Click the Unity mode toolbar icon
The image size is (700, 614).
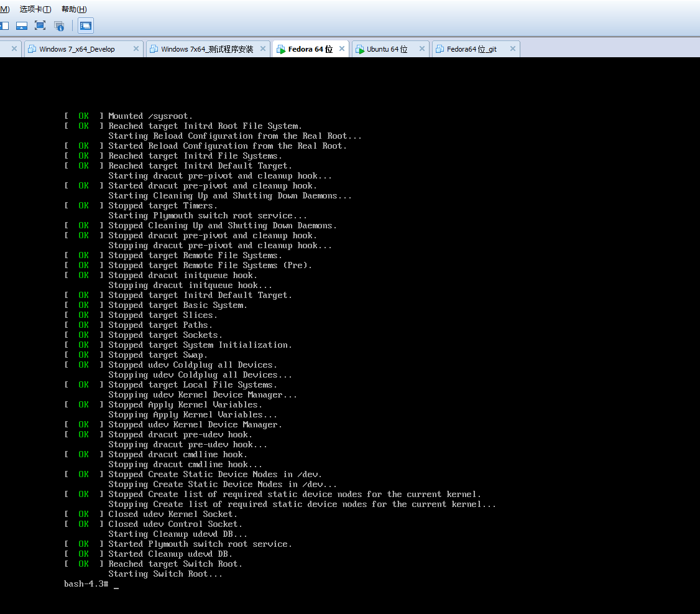coord(59,26)
